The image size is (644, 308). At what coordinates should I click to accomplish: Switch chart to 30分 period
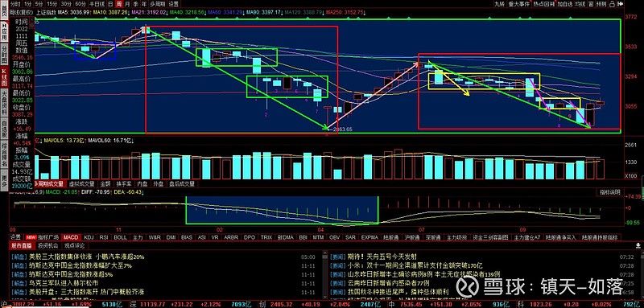click(66, 4)
